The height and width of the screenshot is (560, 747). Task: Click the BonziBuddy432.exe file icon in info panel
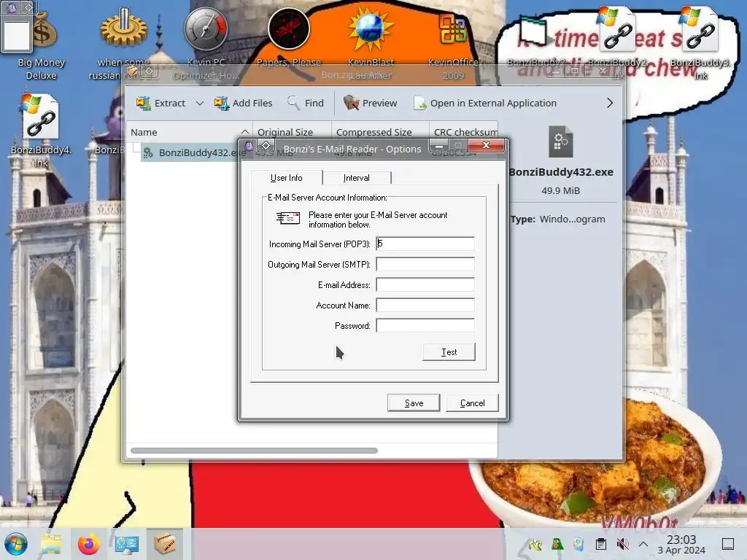[x=561, y=141]
